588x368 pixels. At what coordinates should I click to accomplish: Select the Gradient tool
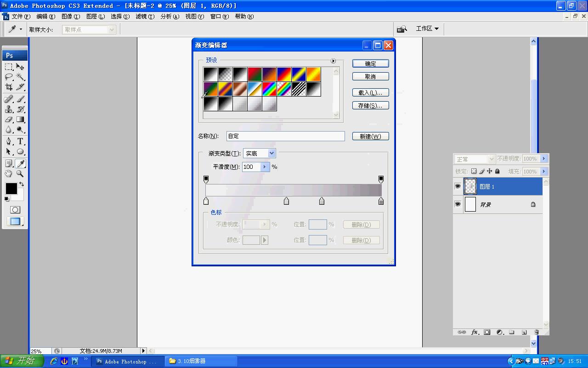[20, 119]
